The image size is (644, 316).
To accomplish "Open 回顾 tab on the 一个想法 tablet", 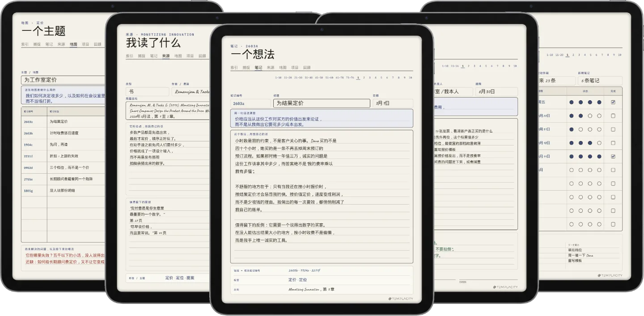I will pyautogui.click(x=307, y=68).
